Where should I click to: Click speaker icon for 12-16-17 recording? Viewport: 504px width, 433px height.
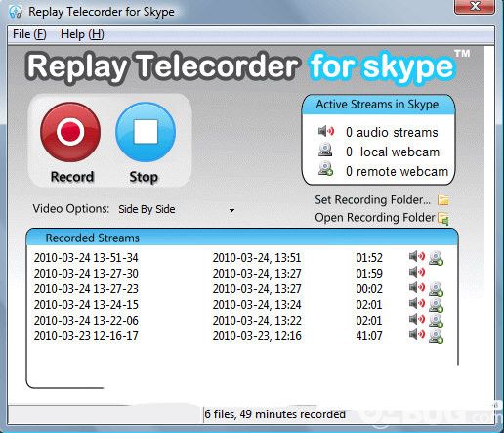(417, 334)
